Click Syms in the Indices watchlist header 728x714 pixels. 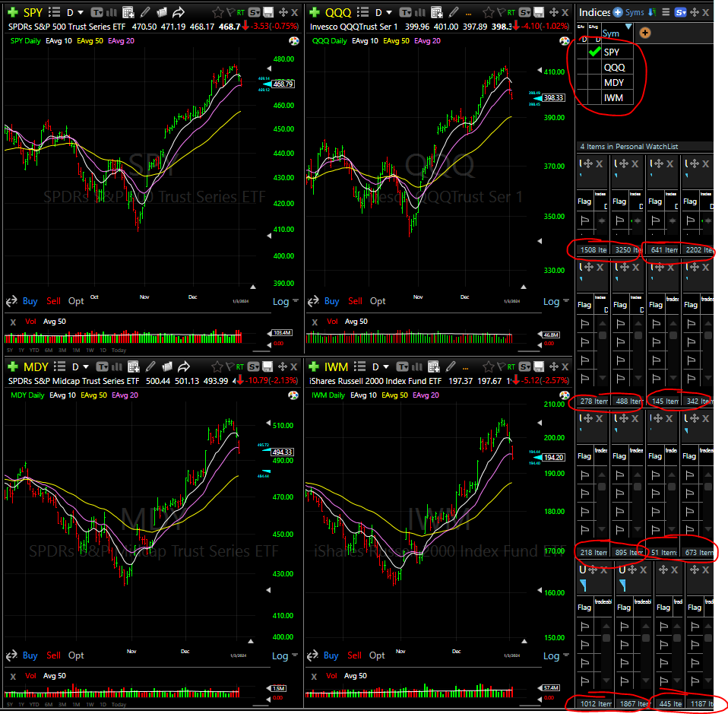[x=635, y=12]
